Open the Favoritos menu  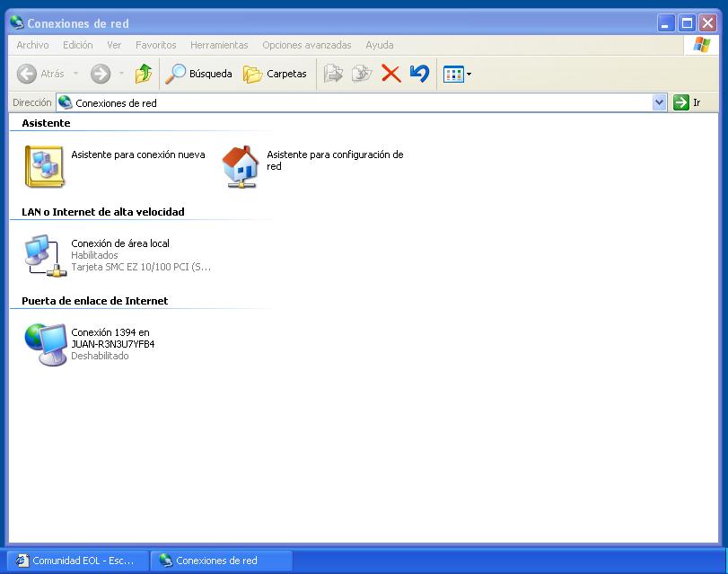[x=155, y=45]
